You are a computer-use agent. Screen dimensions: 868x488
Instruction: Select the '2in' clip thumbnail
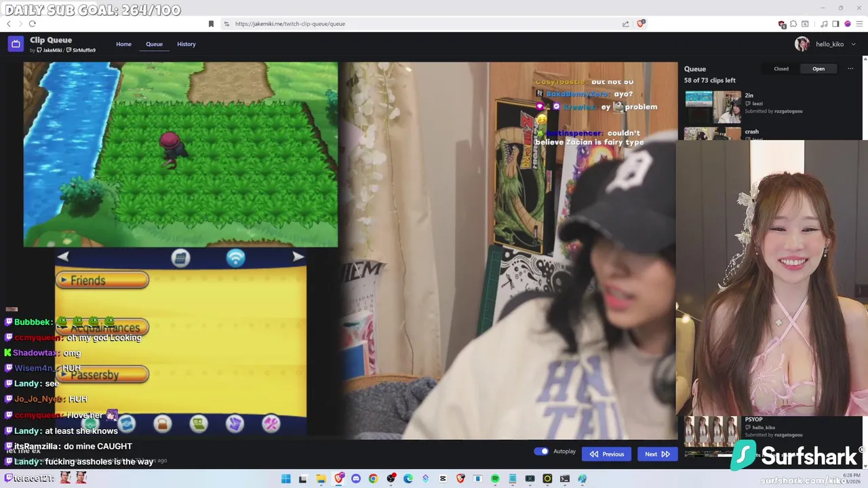(713, 107)
